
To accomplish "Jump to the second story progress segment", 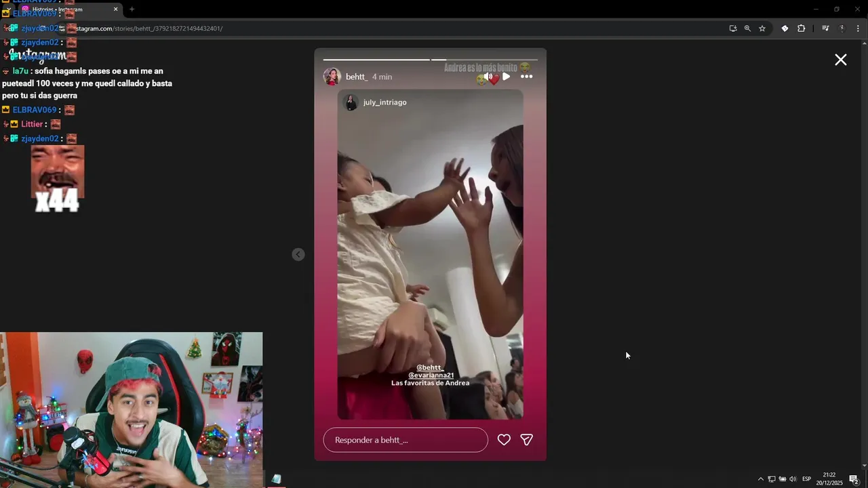I will pyautogui.click(x=484, y=60).
